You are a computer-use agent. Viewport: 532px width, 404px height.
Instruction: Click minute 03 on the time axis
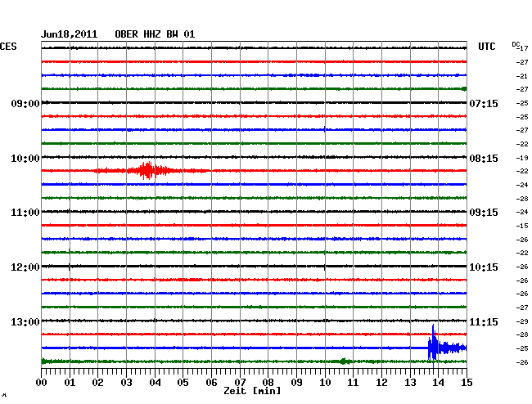(x=126, y=383)
